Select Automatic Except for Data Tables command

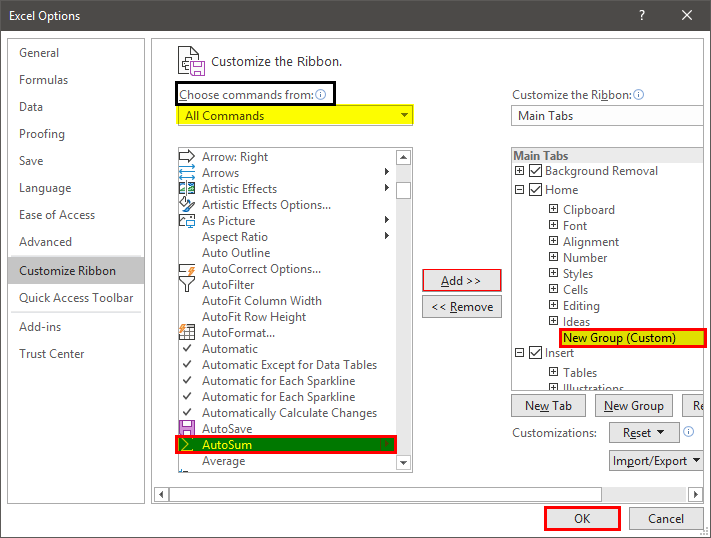point(287,365)
